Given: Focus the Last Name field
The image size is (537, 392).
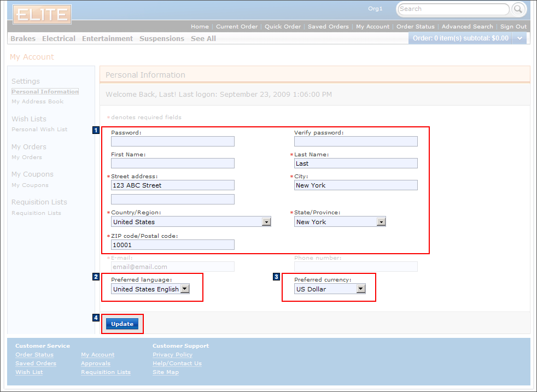Looking at the screenshot, I should click(356, 163).
